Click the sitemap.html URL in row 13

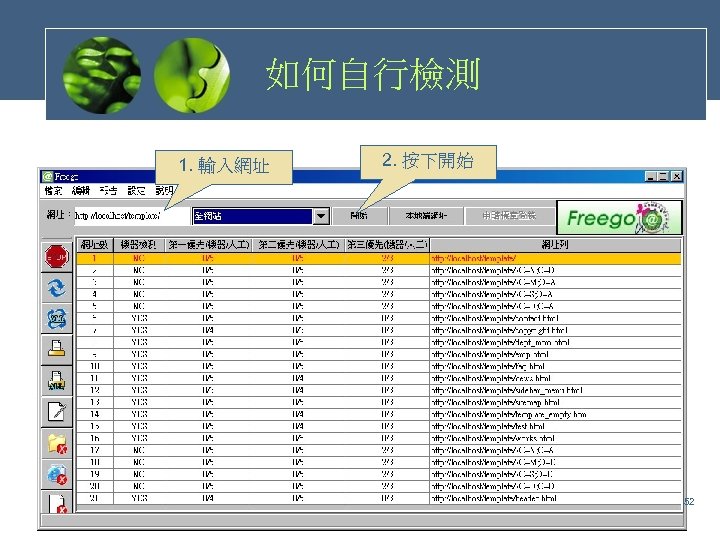pos(495,402)
